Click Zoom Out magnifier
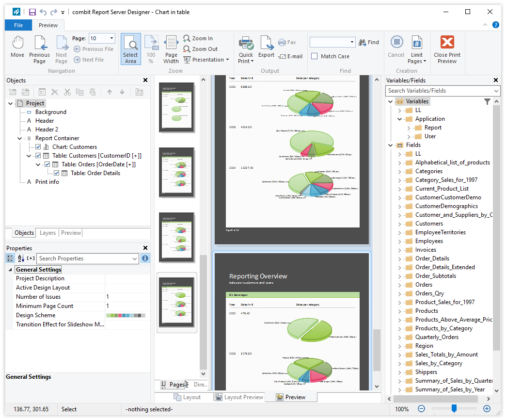The width and height of the screenshot is (506, 420). point(200,49)
